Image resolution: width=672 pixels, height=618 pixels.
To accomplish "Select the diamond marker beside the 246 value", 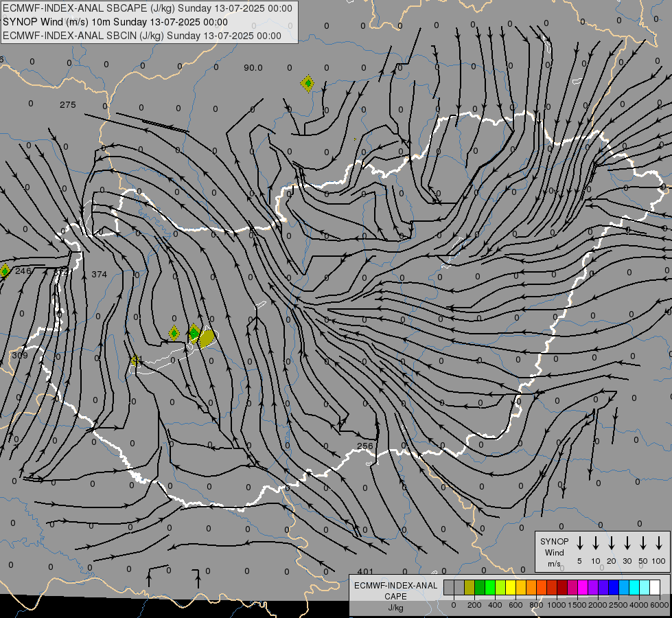I will point(4,271).
